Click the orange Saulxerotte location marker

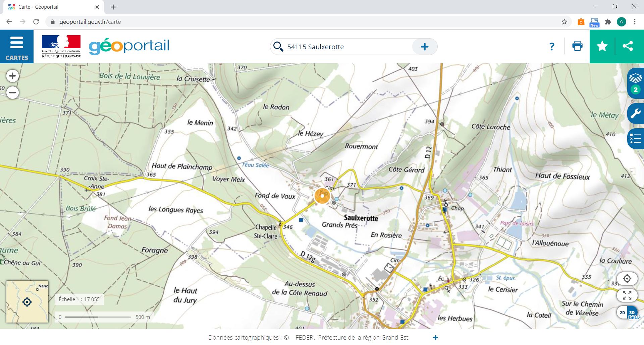[x=322, y=196]
